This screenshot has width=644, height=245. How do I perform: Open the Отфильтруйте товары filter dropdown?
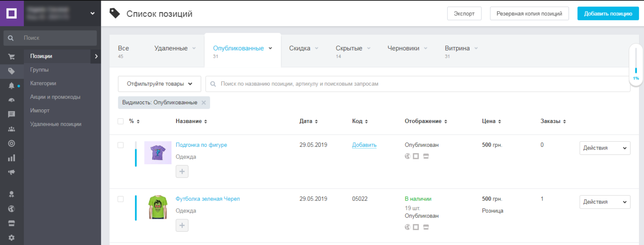point(159,84)
